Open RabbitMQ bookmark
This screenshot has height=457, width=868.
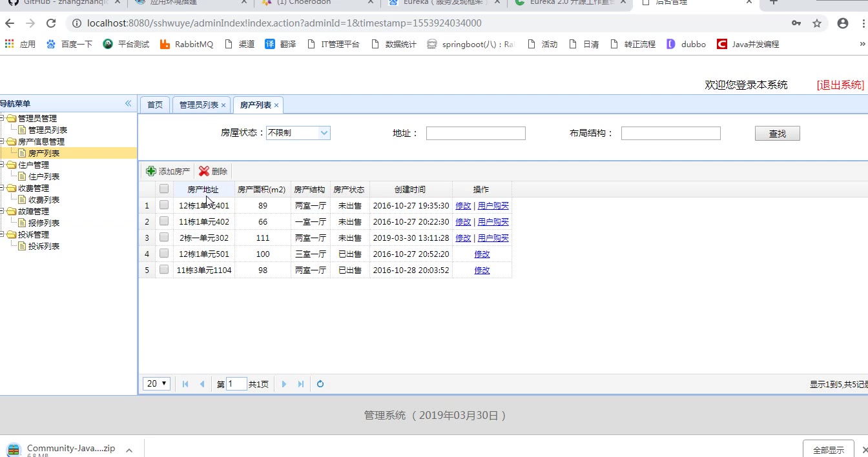point(186,45)
